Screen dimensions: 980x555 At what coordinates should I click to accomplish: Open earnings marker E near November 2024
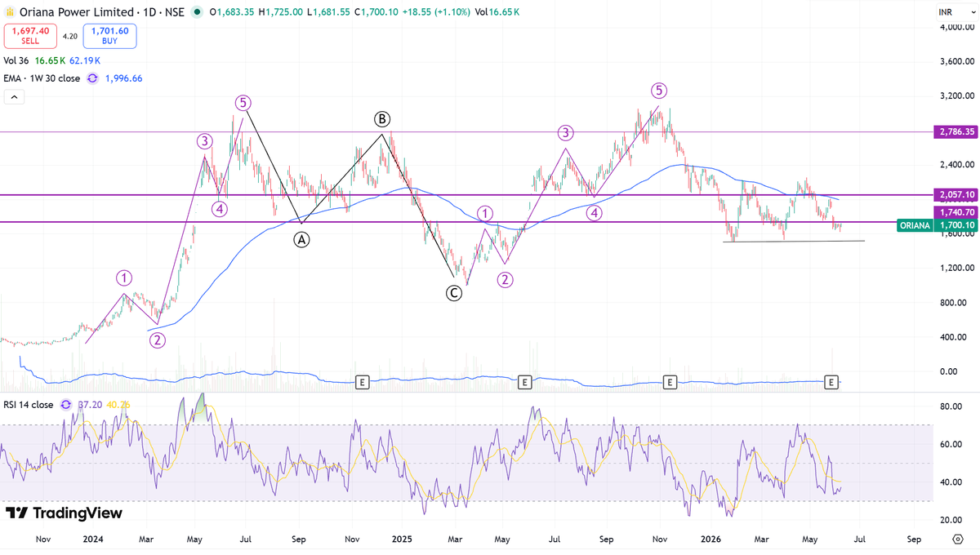(363, 381)
